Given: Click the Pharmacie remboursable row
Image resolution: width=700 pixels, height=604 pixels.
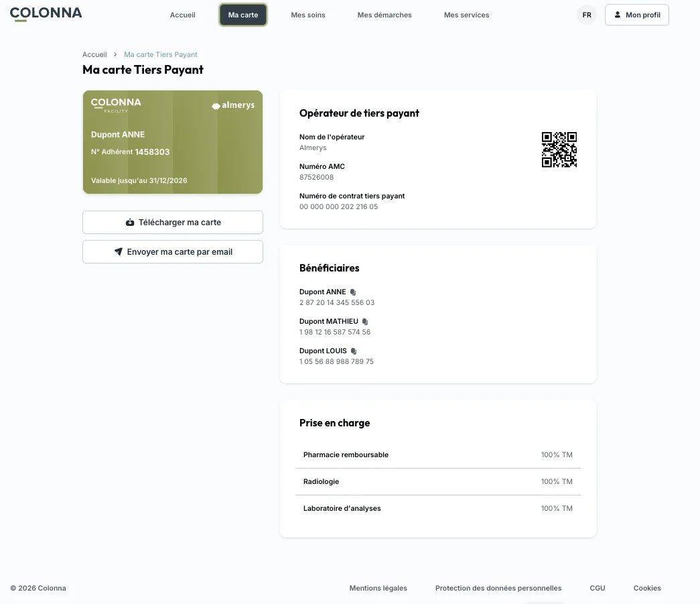Looking at the screenshot, I should click(x=438, y=455).
